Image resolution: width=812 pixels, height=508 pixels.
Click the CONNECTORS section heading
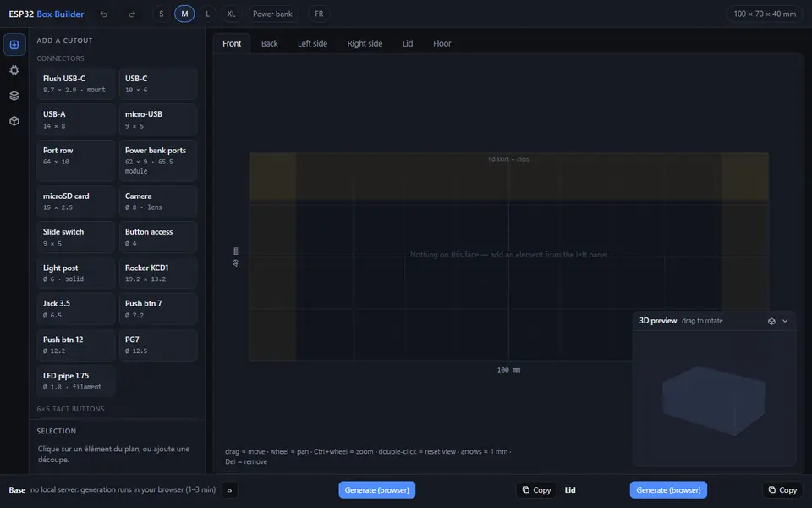tap(60, 58)
